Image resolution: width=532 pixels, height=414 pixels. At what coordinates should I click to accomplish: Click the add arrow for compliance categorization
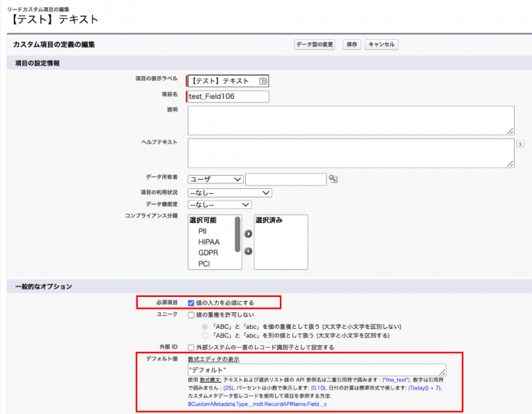247,233
